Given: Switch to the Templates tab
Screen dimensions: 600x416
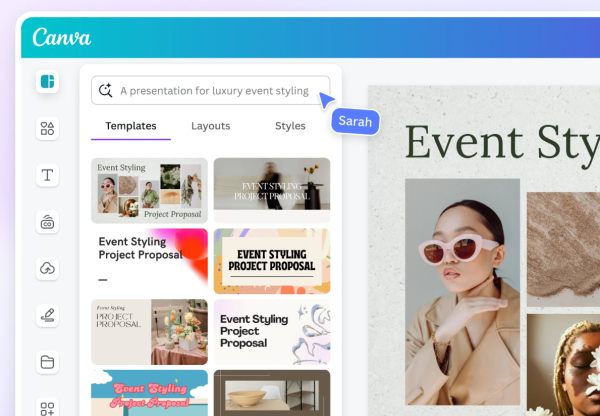Looking at the screenshot, I should click(x=131, y=126).
